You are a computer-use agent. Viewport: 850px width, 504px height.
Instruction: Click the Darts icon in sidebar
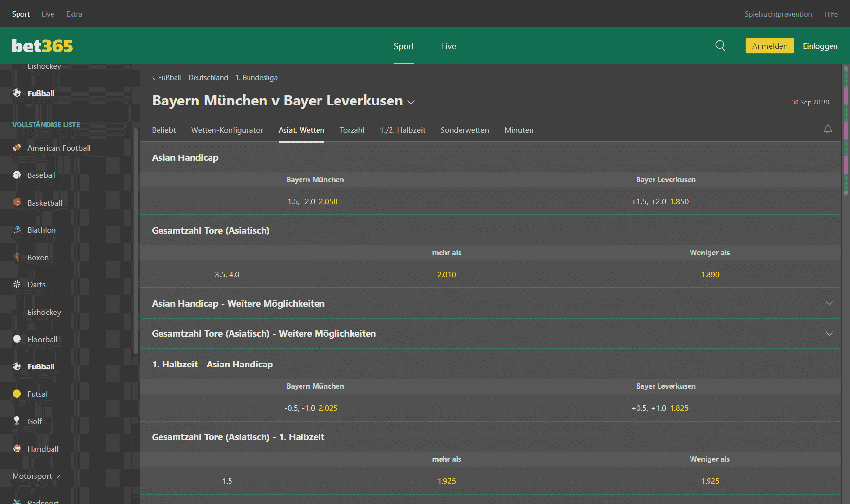17,284
